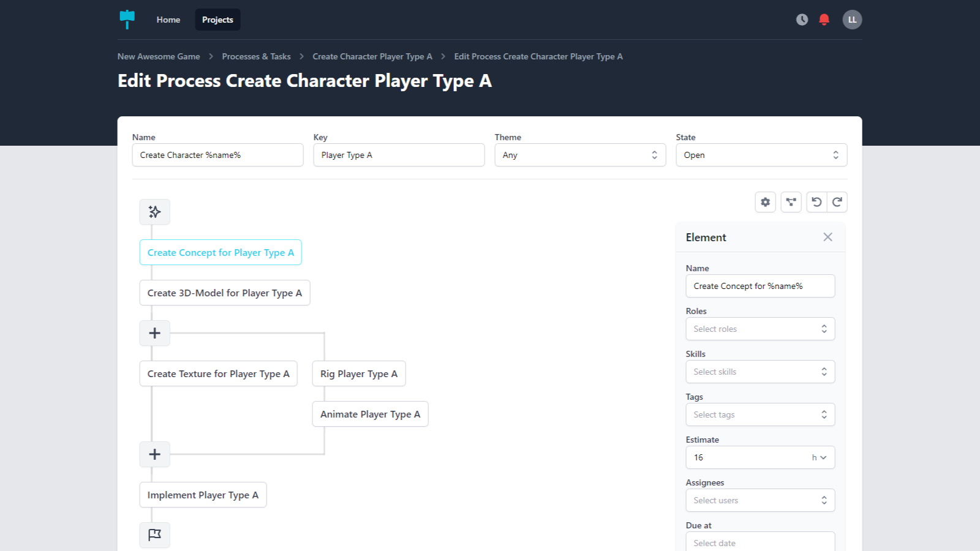Open the Select users assignees dropdown

pyautogui.click(x=760, y=500)
